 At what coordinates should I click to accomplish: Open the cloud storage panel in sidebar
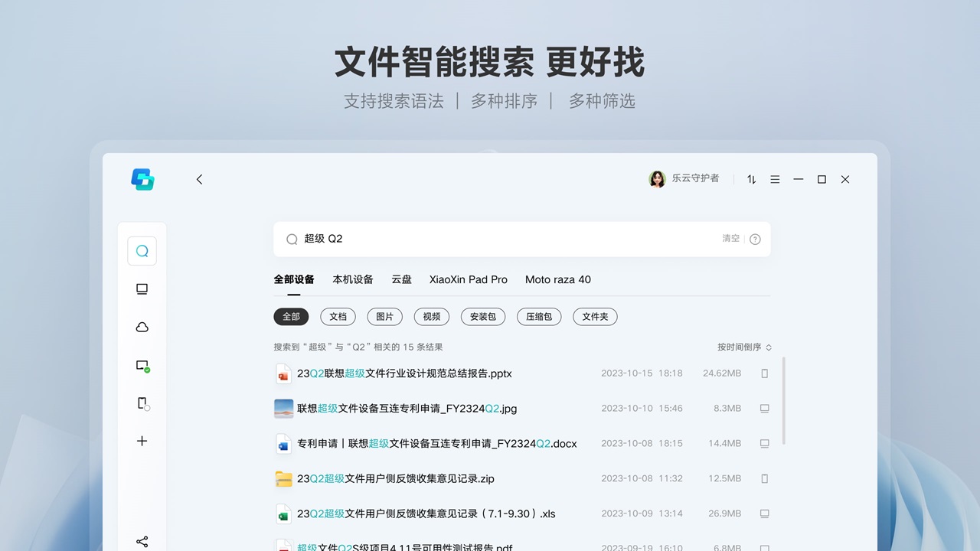[x=142, y=327]
